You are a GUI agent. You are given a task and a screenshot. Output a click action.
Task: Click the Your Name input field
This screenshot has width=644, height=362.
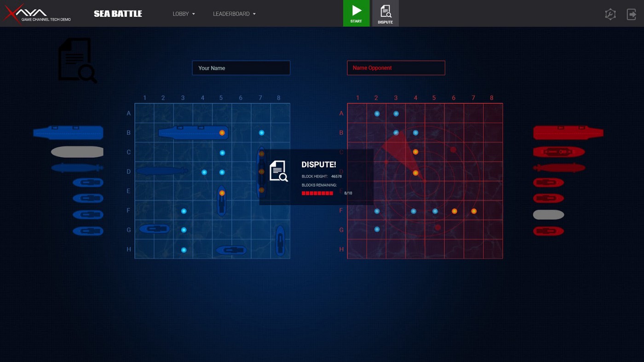(241, 68)
